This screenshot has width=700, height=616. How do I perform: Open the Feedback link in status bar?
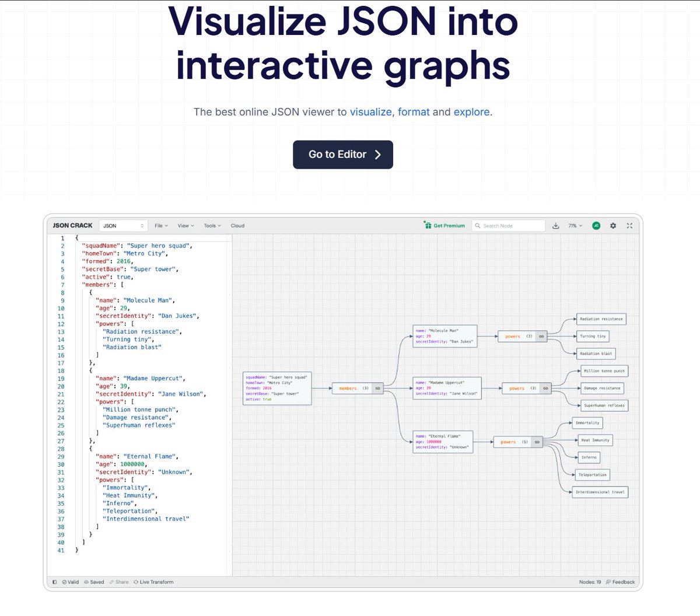click(x=621, y=582)
